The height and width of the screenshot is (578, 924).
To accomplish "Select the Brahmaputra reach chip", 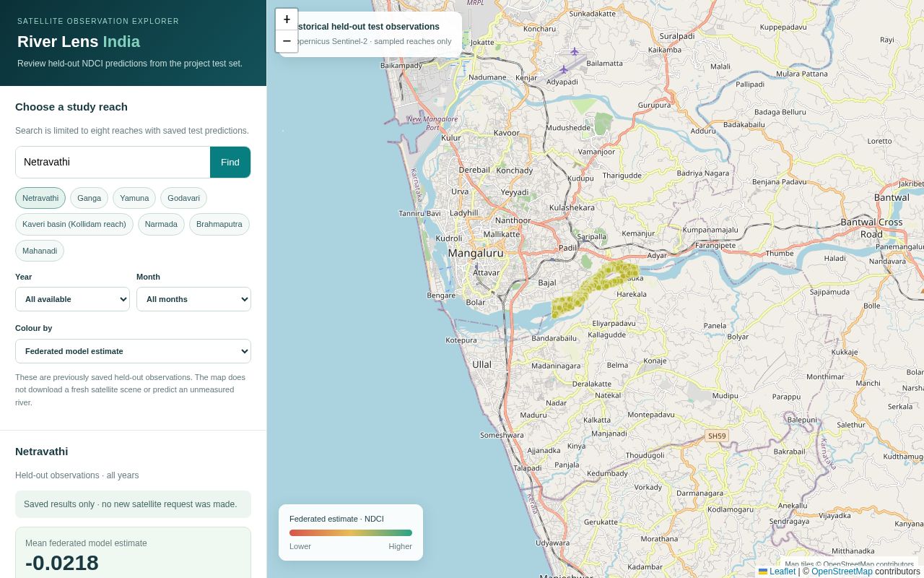I will (x=219, y=224).
